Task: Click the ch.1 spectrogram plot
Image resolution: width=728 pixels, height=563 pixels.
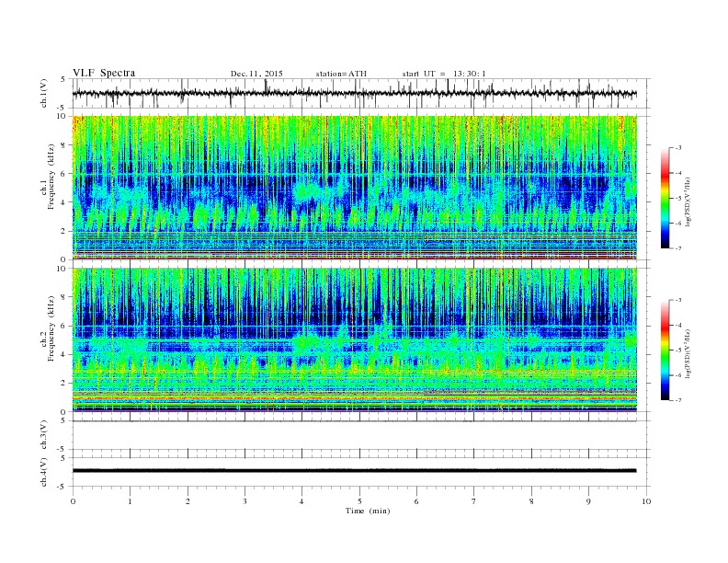Action: coord(355,188)
